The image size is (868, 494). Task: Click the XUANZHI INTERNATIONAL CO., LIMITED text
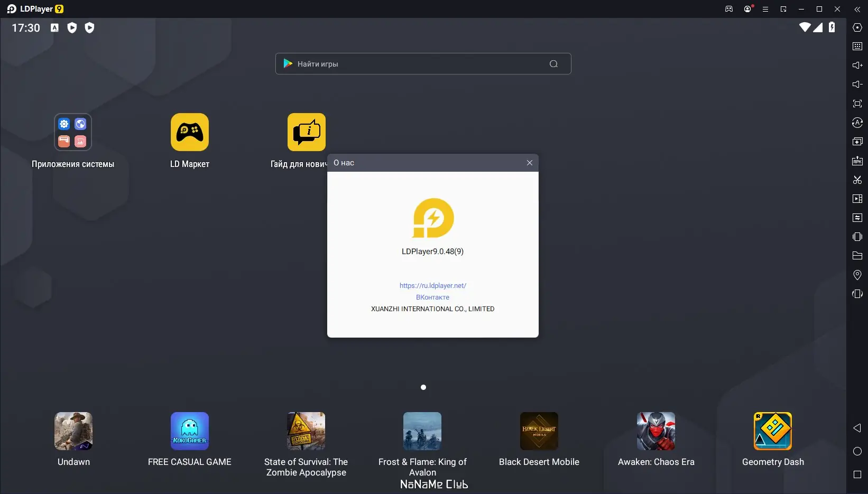tap(433, 309)
